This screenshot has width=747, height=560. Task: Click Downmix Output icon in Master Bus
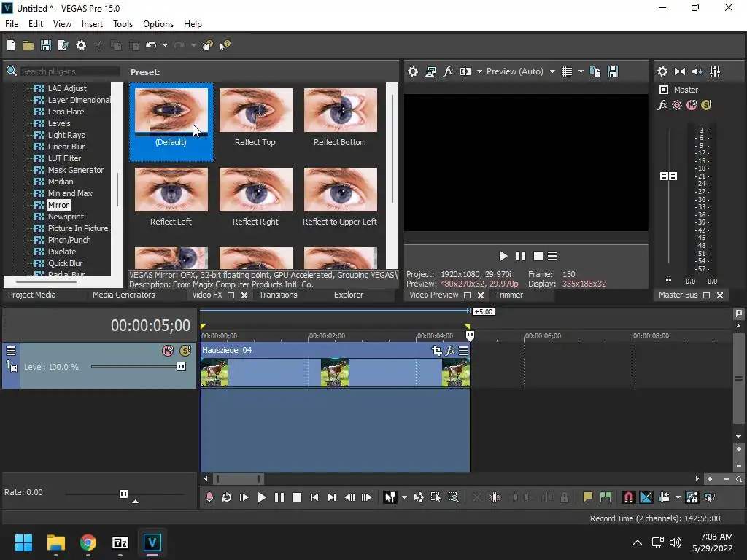point(680,71)
